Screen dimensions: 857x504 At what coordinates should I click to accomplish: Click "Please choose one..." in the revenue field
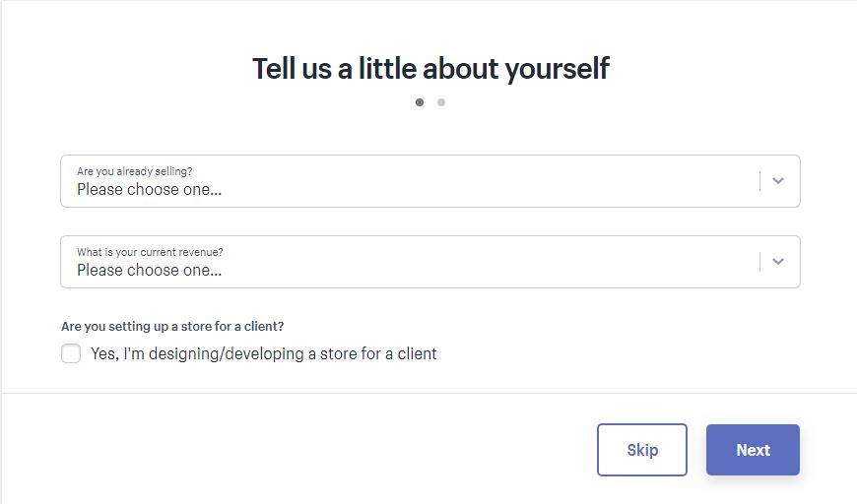pos(149,271)
